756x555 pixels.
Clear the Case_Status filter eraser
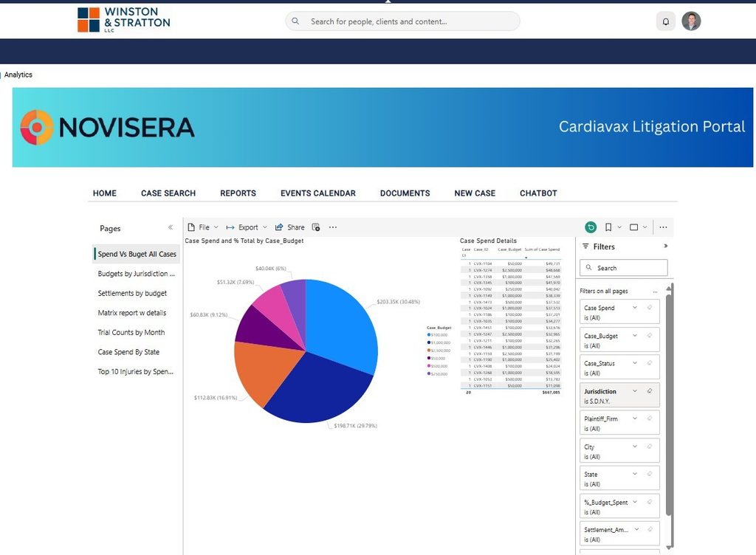(650, 363)
